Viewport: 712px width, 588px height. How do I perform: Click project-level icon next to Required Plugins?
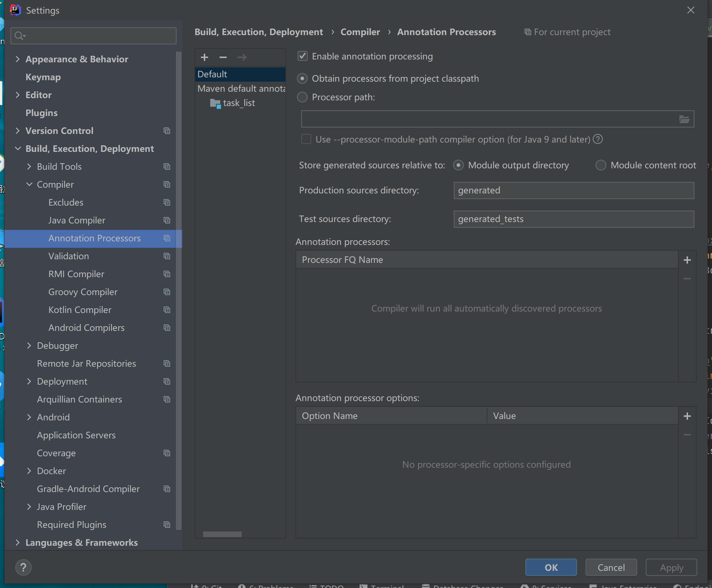pos(167,525)
